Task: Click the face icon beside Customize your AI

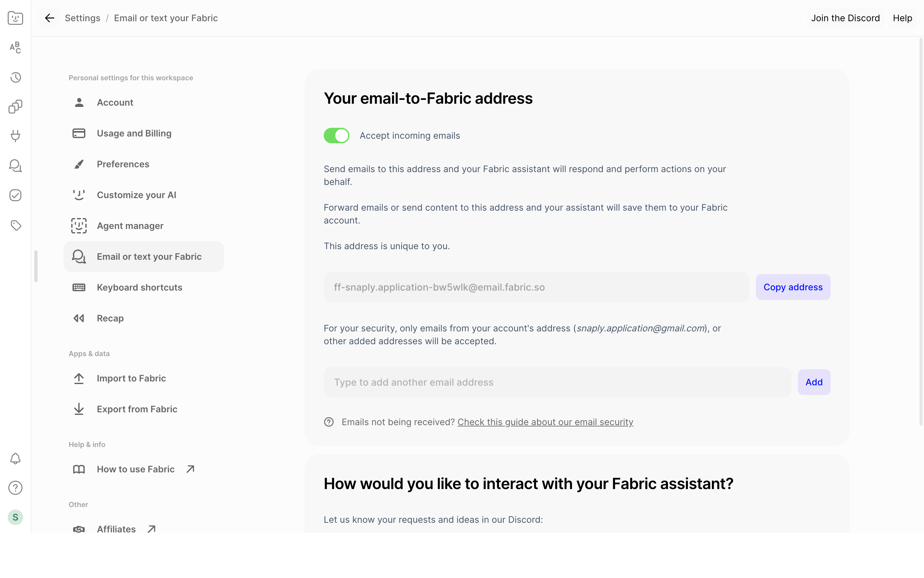Action: click(x=79, y=195)
